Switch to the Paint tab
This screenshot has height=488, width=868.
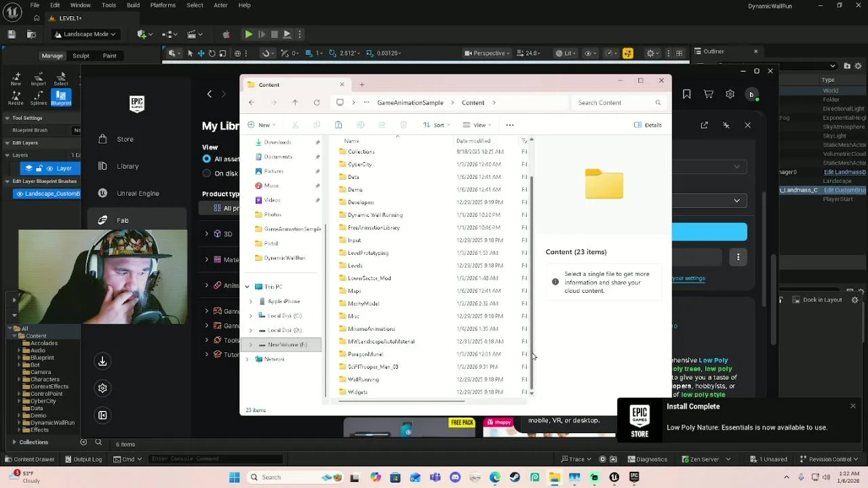(x=109, y=56)
